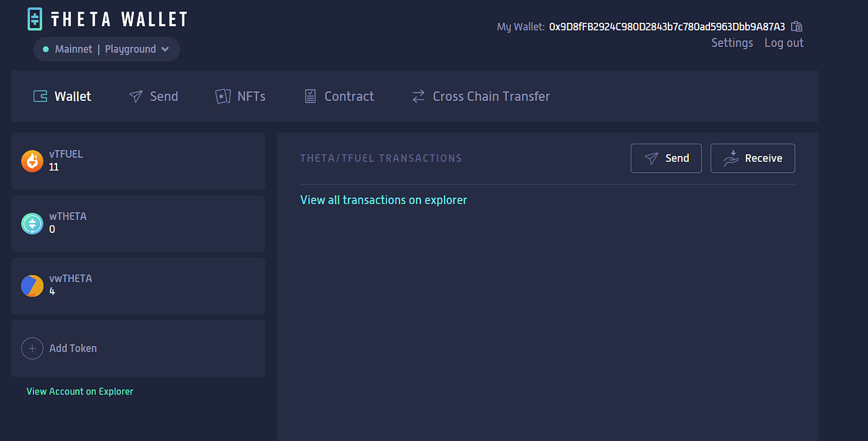Screen dimensions: 868x441
Task: Click the NFTs card icon
Action: click(223, 96)
